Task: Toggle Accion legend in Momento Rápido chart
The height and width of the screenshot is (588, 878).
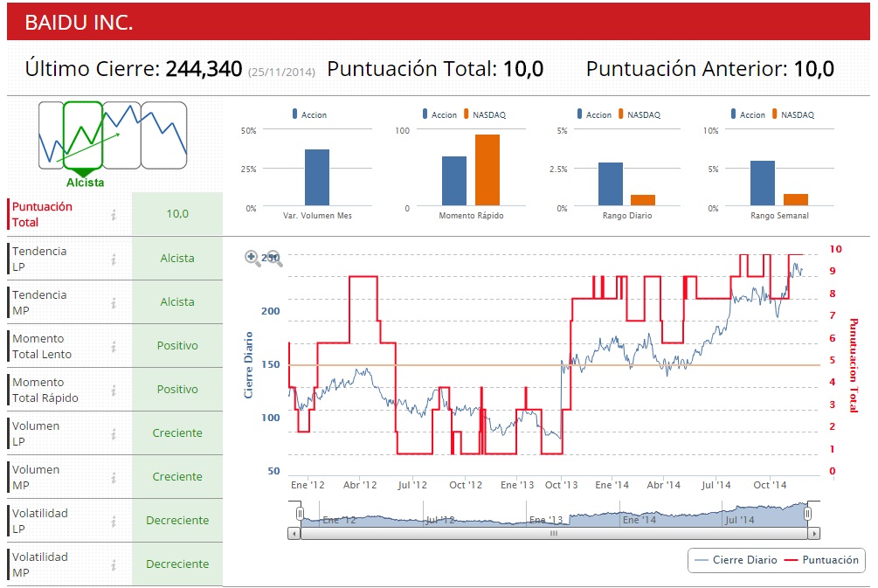Action: click(x=439, y=114)
